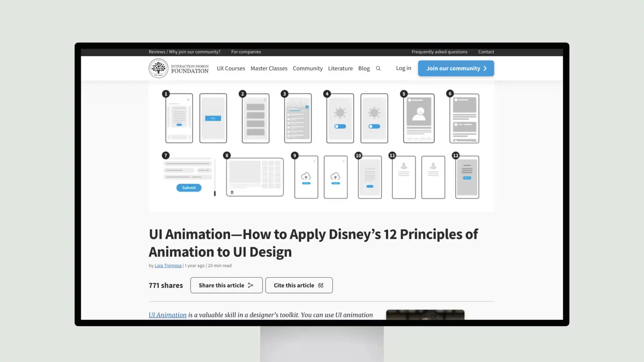Click the Laia Tremosa author link
This screenshot has width=644, height=362.
[168, 265]
